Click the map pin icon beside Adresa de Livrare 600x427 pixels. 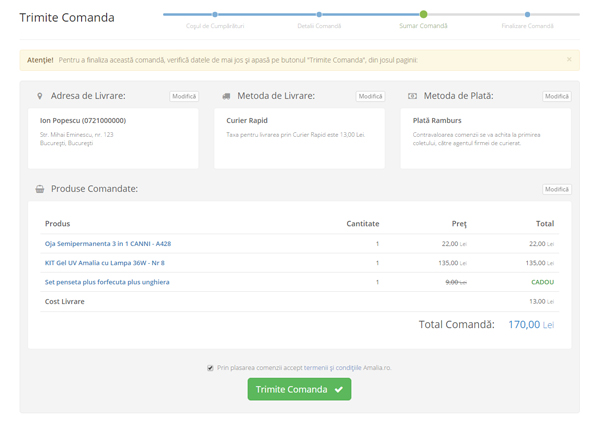click(39, 96)
